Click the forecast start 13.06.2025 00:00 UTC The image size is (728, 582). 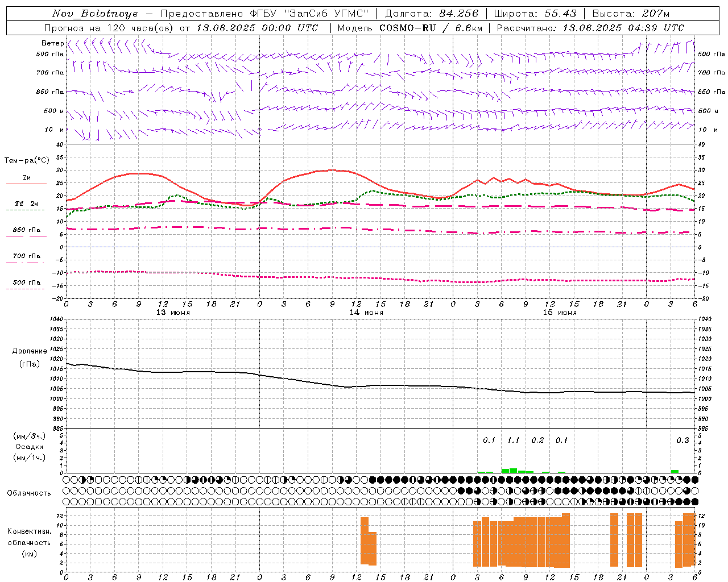257,28
